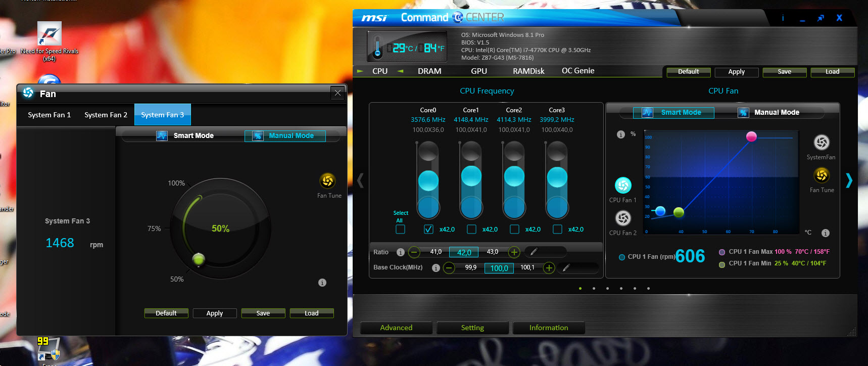Image resolution: width=868 pixels, height=366 pixels.
Task: Click info icon next to Ratio
Action: coord(401,252)
